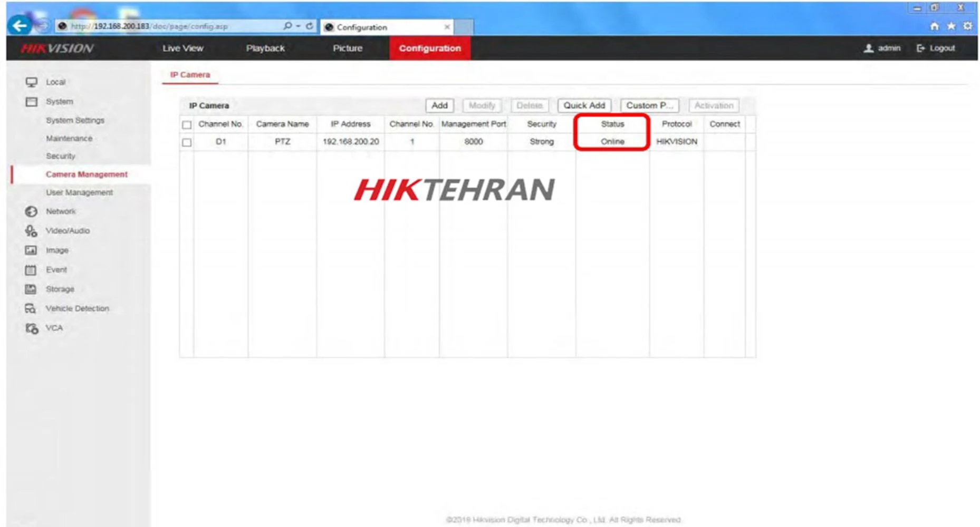Click the D1 channel cell
This screenshot has width=980, height=527.
click(221, 142)
